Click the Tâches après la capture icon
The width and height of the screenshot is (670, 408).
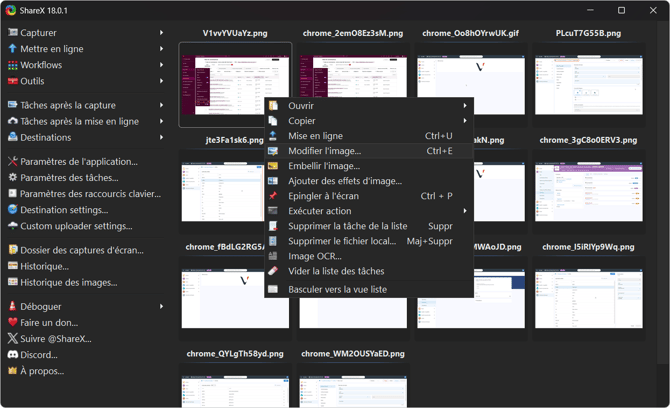(x=13, y=105)
